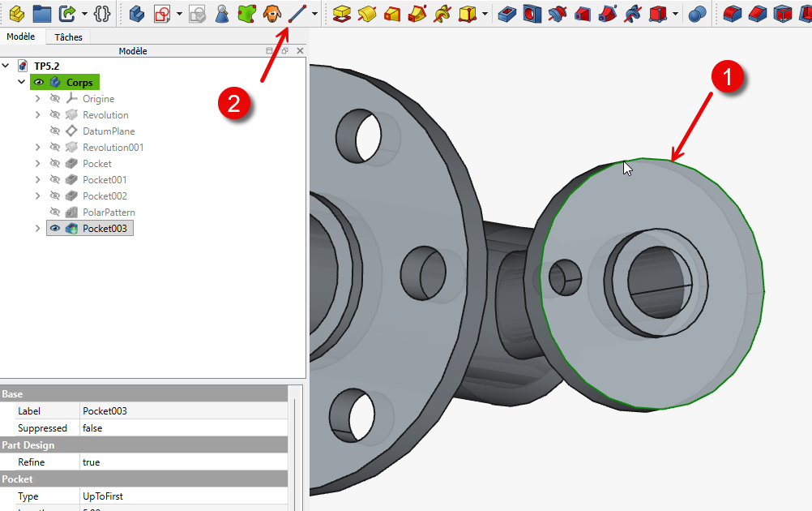The width and height of the screenshot is (812, 511).
Task: Click the Create sketch icon
Action: (162, 14)
